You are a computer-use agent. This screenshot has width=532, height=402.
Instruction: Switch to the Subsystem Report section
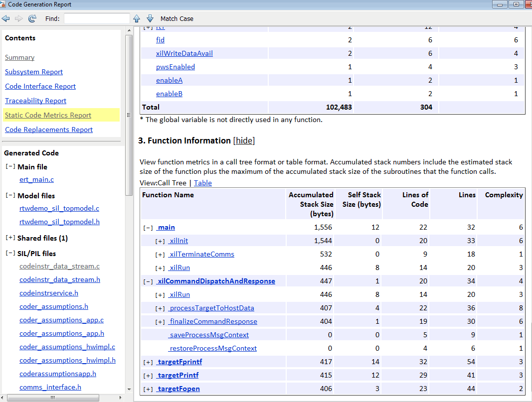click(33, 72)
